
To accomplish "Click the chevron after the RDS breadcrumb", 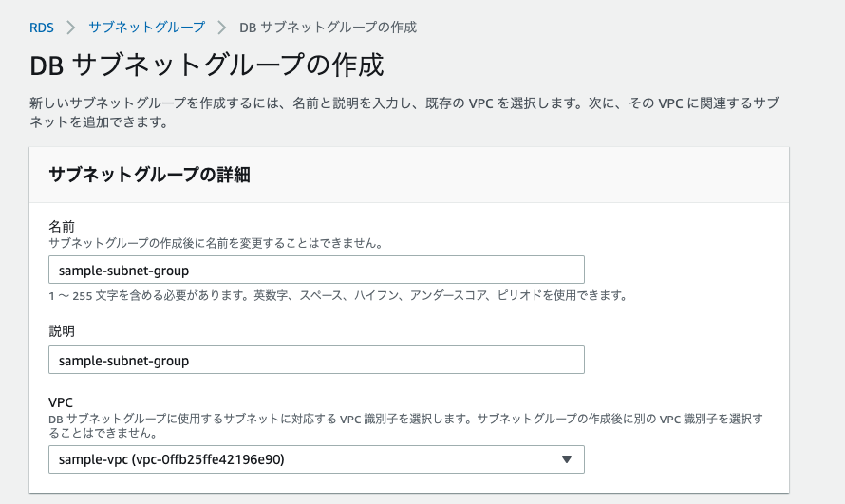I will pyautogui.click(x=71, y=27).
